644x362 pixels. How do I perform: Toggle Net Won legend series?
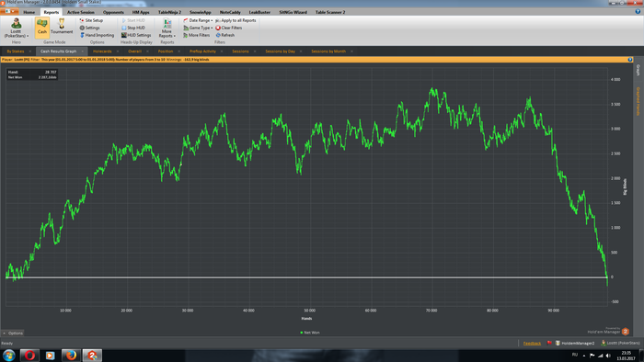pyautogui.click(x=310, y=333)
